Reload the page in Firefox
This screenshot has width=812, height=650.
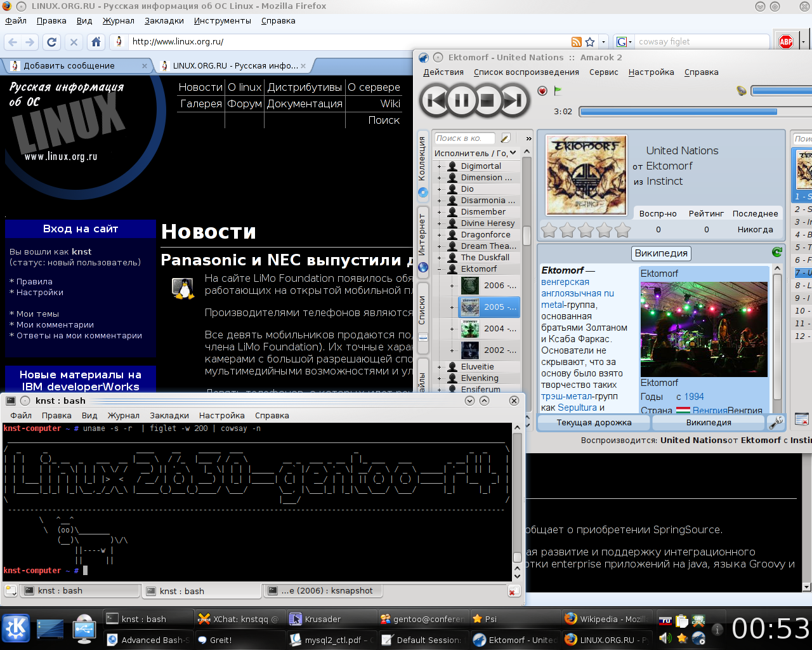pos(52,42)
